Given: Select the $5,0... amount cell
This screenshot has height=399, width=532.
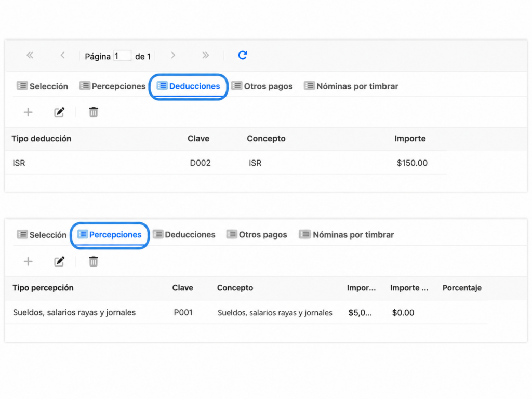Looking at the screenshot, I should (x=360, y=312).
